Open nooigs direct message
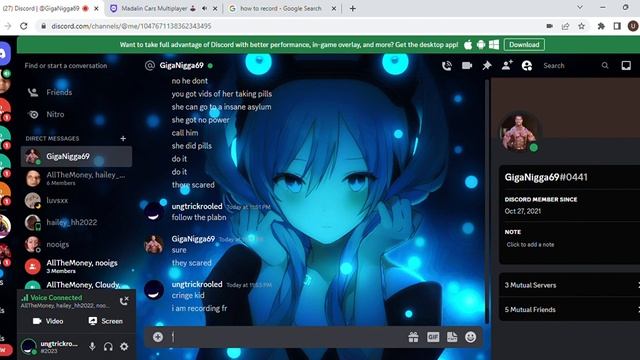This screenshot has width=640, height=360. click(76, 244)
